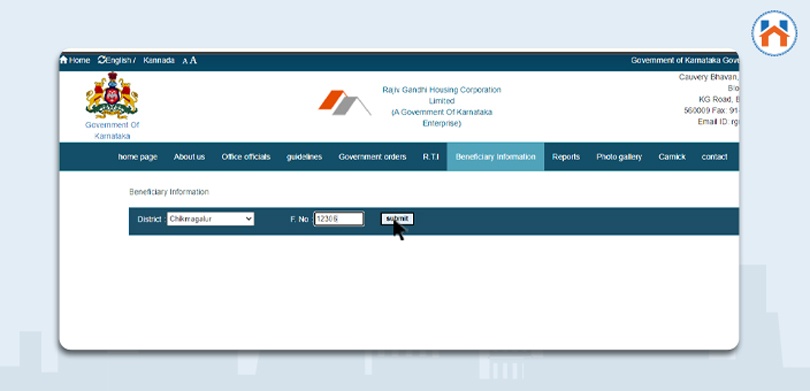
Task: Click the F. No label
Action: click(x=301, y=220)
